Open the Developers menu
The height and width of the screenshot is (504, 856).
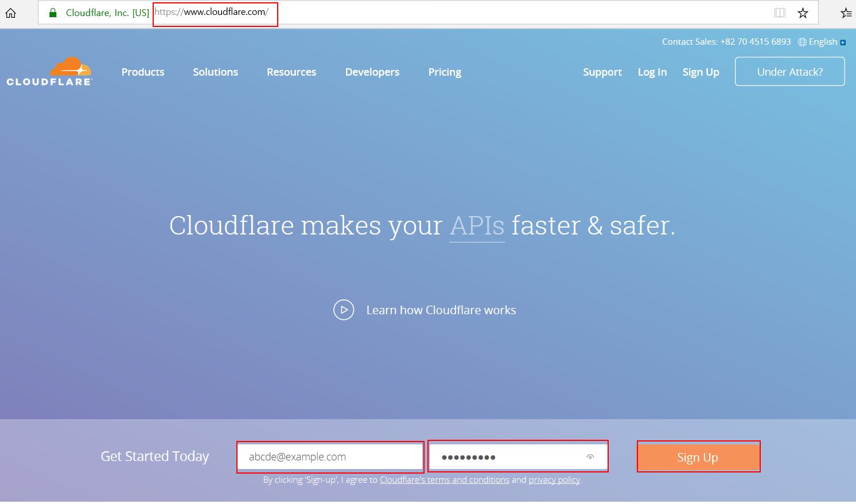click(x=372, y=72)
